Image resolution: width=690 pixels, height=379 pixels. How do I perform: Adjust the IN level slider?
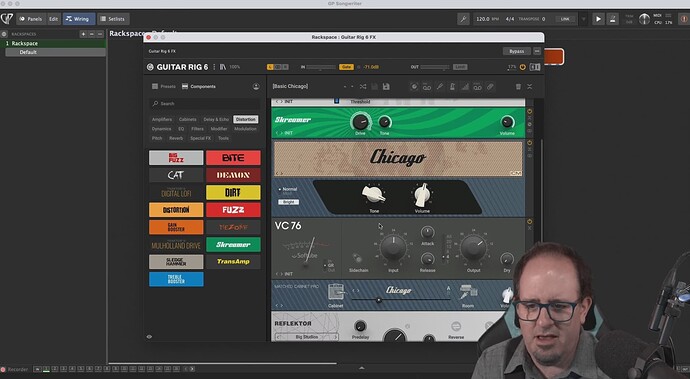pos(321,67)
